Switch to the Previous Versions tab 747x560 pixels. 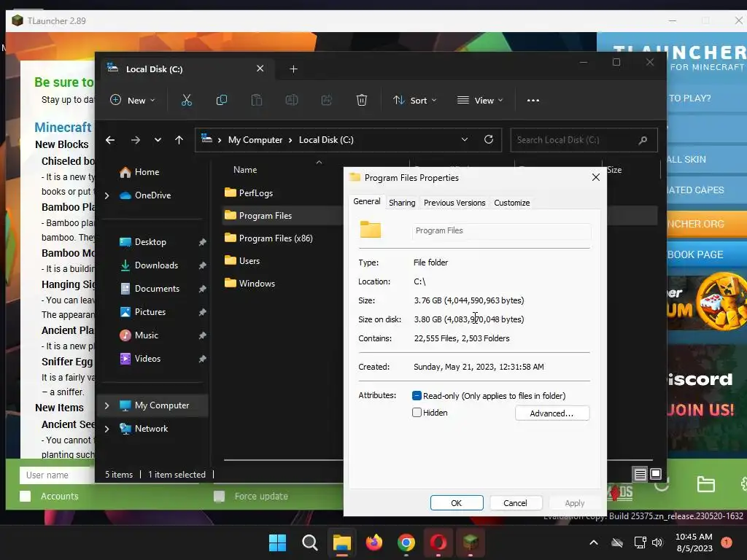pyautogui.click(x=454, y=203)
